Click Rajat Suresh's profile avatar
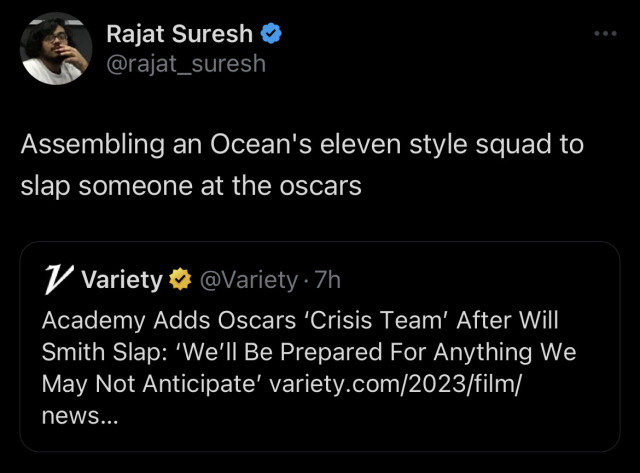The width and height of the screenshot is (640, 473). (x=57, y=48)
